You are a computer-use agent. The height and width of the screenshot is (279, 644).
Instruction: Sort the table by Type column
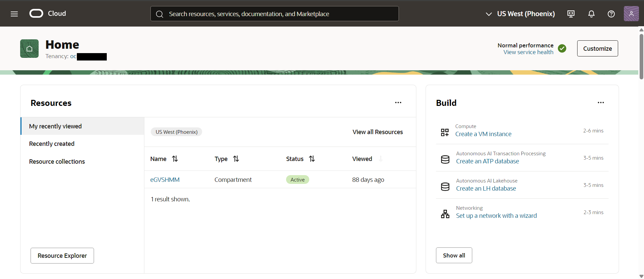(x=236, y=159)
